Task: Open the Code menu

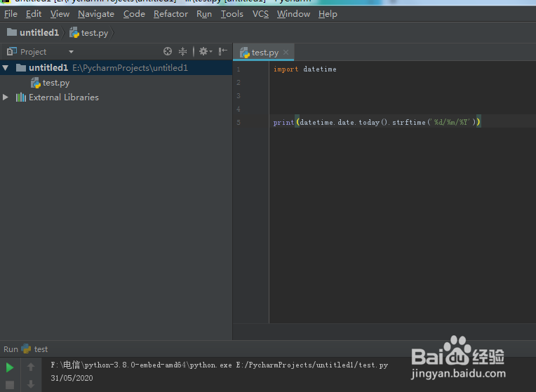Action: (134, 14)
